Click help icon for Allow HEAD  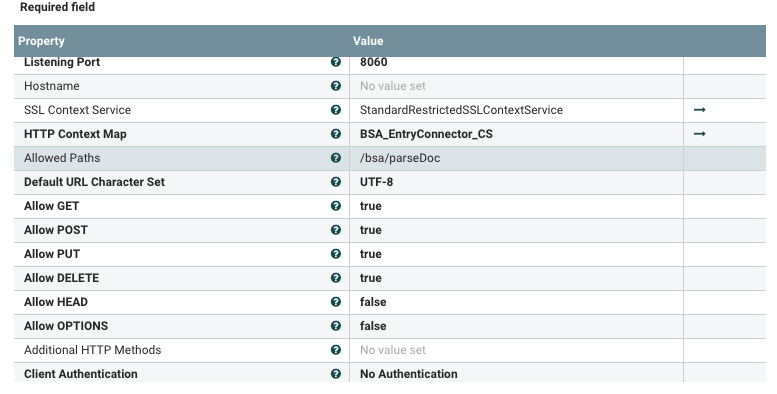335,302
